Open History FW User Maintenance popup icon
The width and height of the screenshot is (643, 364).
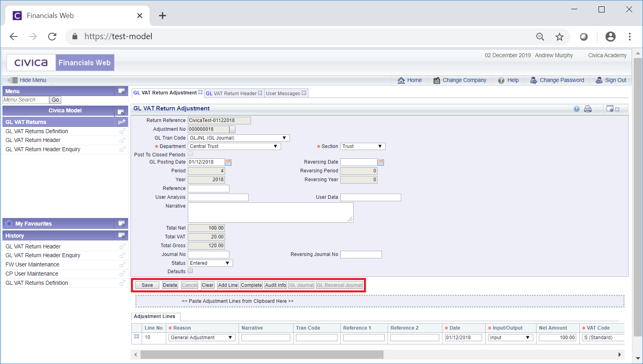(x=123, y=265)
